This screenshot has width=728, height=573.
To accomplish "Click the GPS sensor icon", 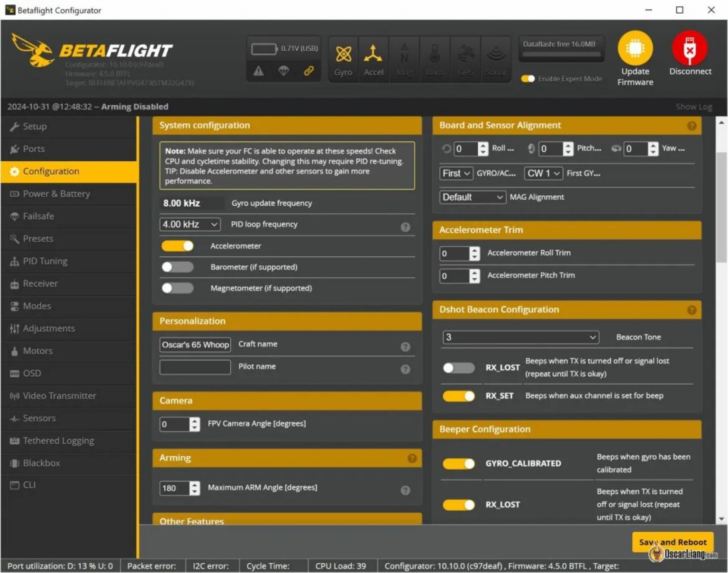I will tap(465, 54).
